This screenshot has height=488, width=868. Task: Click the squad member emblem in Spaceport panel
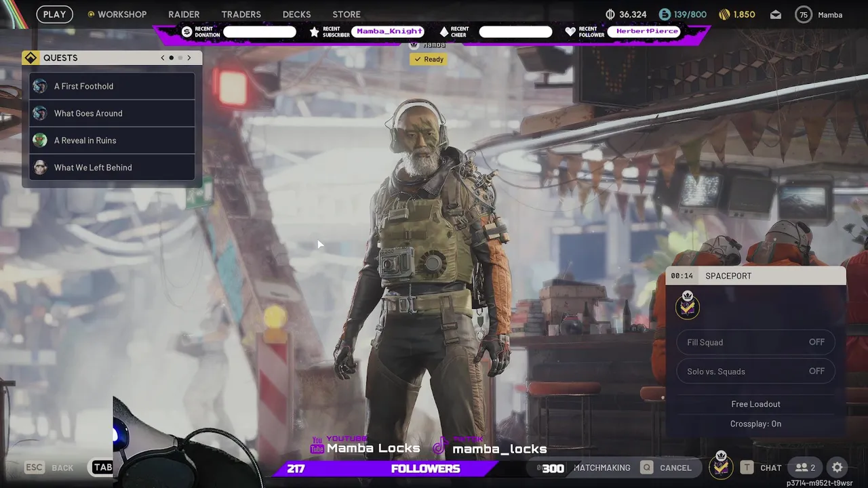[x=688, y=306]
